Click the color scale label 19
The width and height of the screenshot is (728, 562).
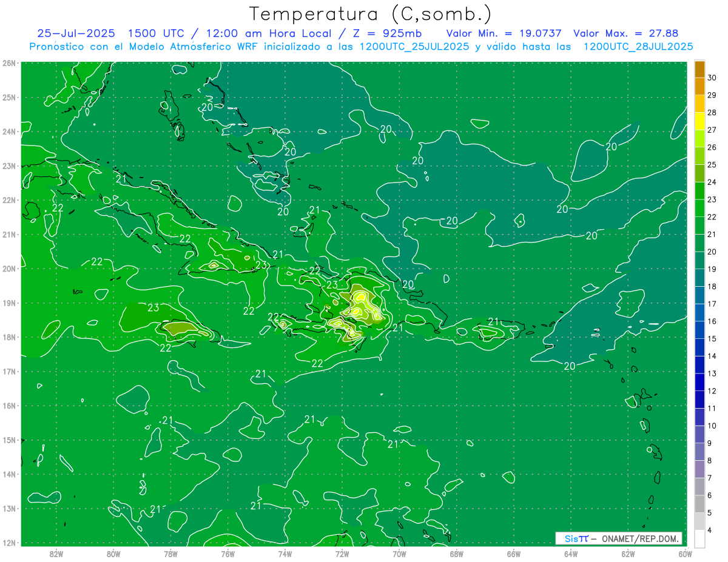[x=712, y=269]
